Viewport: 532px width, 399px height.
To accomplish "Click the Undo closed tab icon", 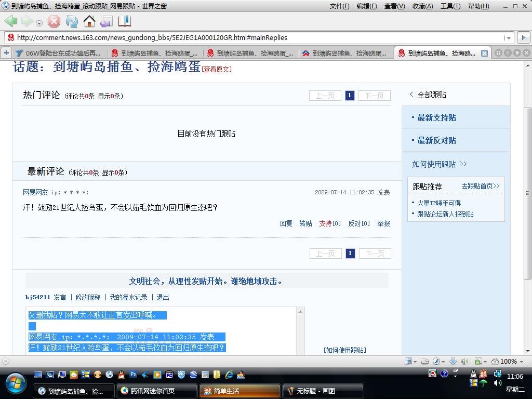I will click(107, 21).
